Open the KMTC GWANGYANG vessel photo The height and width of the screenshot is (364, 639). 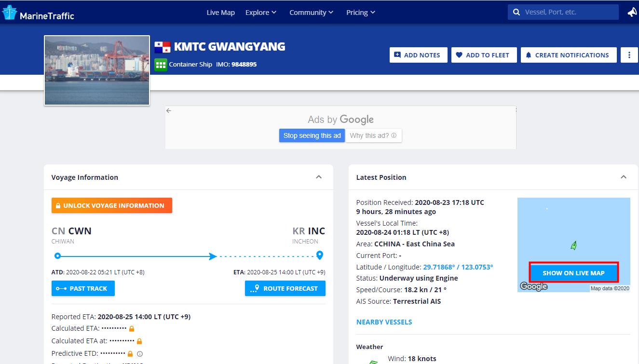(x=97, y=70)
